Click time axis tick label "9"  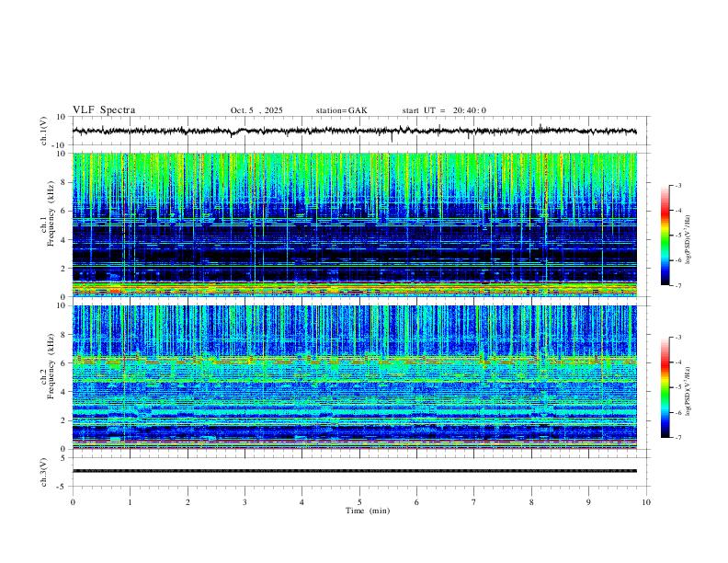click(588, 502)
